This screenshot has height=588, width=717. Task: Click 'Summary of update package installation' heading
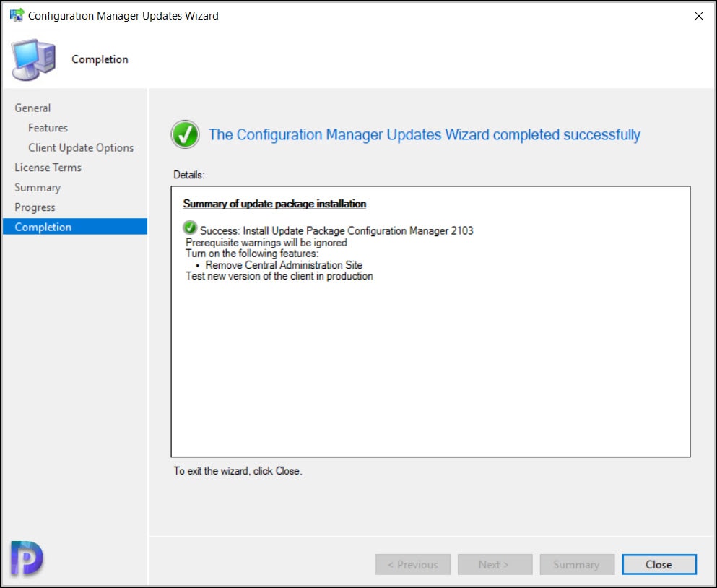[274, 204]
